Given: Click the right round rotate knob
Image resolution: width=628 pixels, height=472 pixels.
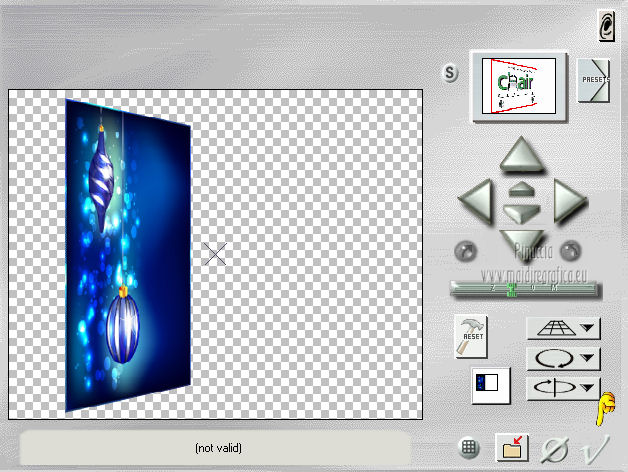Looking at the screenshot, I should coord(570,251).
